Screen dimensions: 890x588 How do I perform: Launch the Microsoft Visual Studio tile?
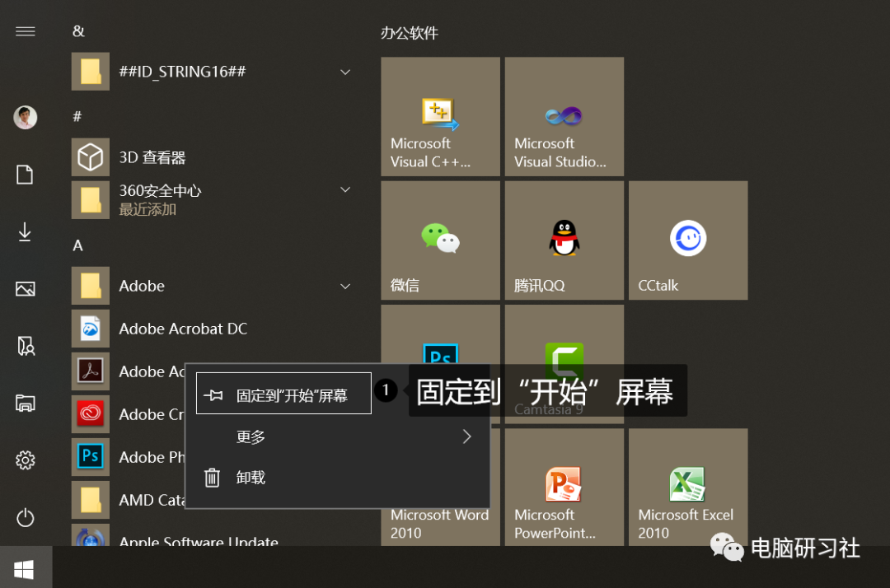564,116
